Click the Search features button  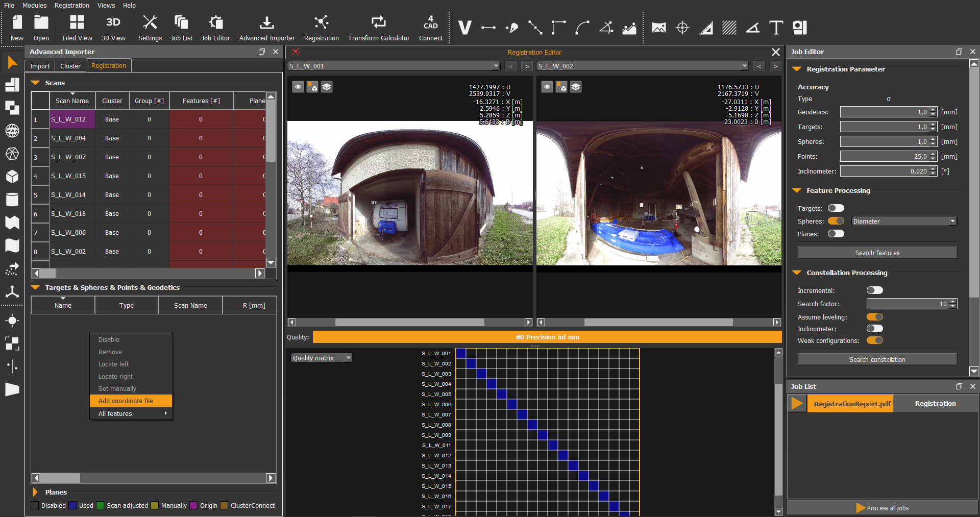(x=876, y=252)
